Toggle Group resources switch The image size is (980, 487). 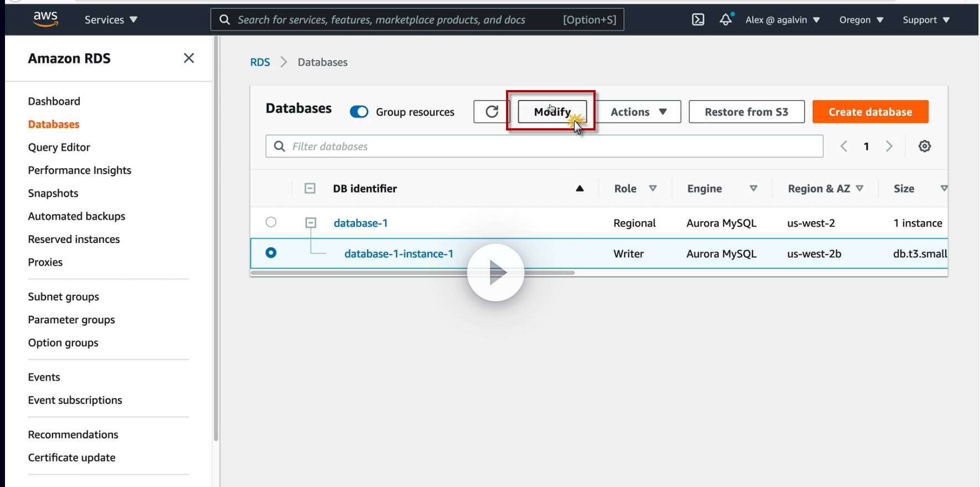tap(359, 112)
